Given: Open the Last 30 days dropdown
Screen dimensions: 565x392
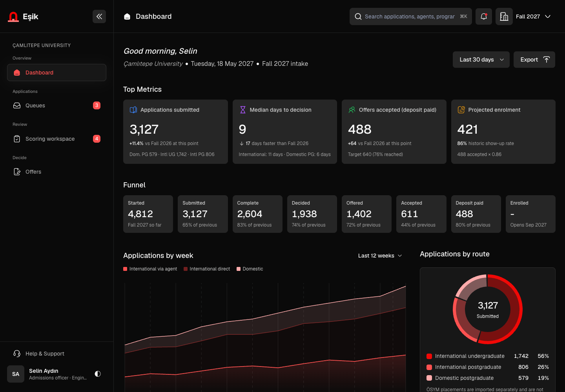Looking at the screenshot, I should click(481, 60).
